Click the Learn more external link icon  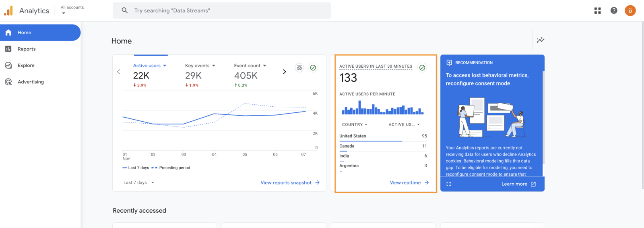pyautogui.click(x=533, y=184)
